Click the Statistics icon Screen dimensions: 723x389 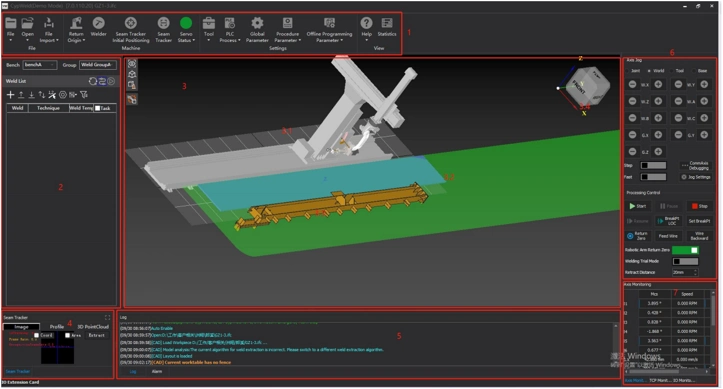387,23
